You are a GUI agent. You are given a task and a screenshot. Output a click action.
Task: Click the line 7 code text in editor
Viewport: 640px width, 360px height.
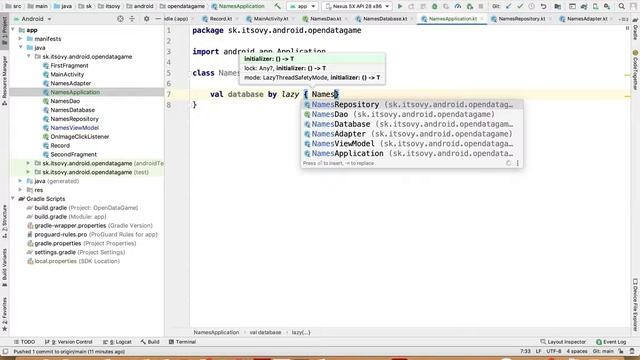point(274,94)
